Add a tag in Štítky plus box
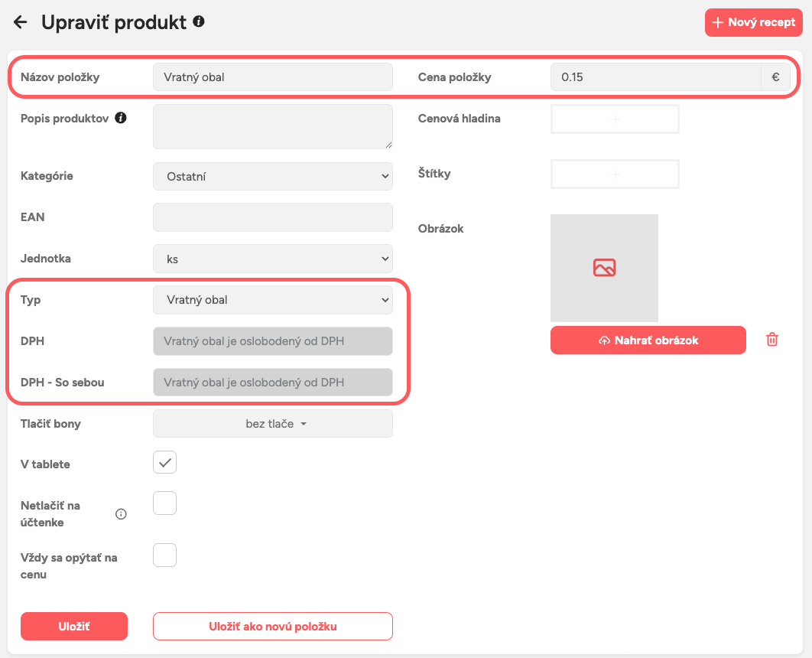Image resolution: width=812 pixels, height=658 pixels. [615, 174]
